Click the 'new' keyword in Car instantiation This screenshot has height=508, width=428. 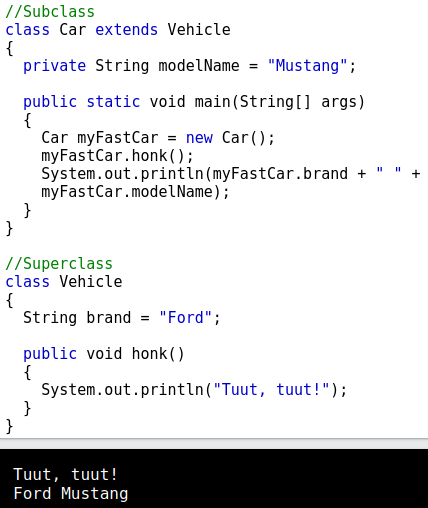point(199,138)
